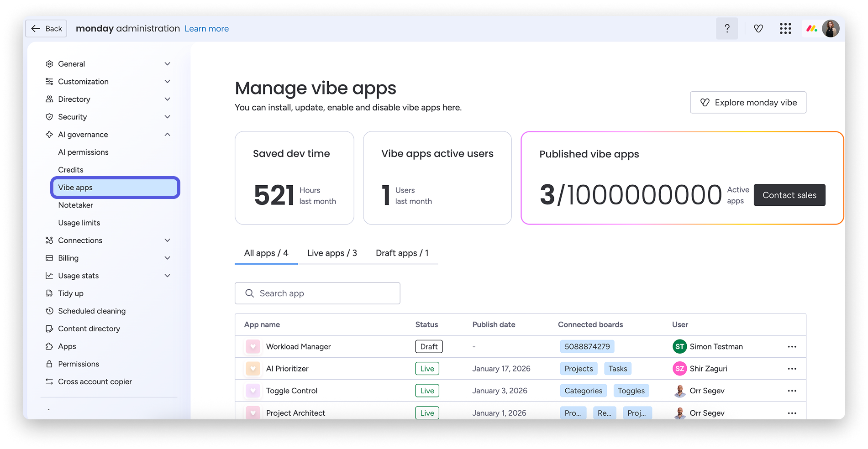Click the Scheduled cleaning clock icon

pyautogui.click(x=49, y=311)
